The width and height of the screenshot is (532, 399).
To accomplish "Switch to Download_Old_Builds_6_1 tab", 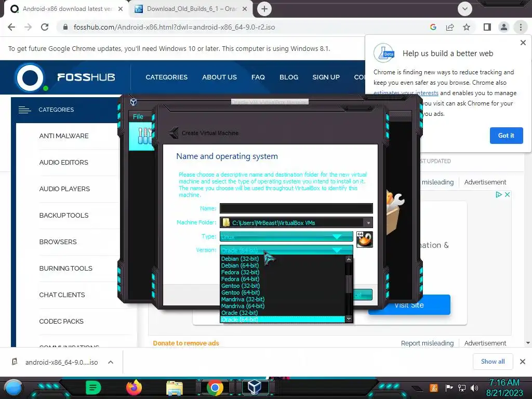I will click(191, 9).
